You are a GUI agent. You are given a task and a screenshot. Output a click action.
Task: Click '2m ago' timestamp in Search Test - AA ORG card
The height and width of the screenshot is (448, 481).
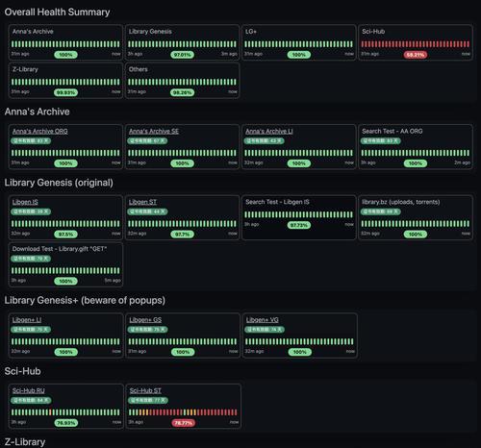tap(462, 162)
